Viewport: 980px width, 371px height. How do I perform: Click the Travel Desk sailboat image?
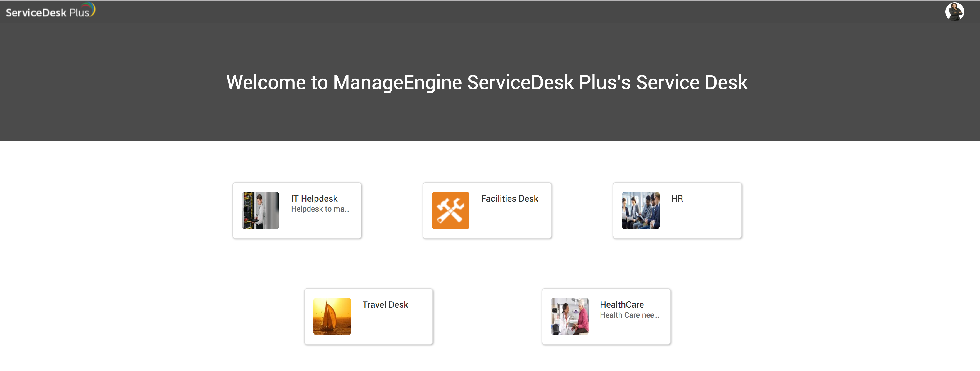(332, 316)
